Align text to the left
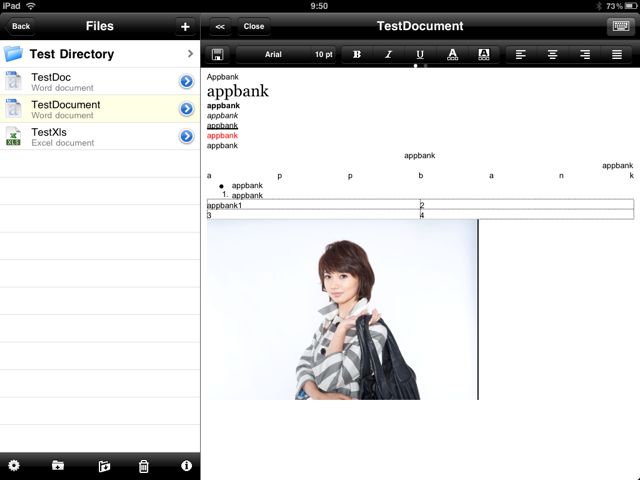 [520, 54]
